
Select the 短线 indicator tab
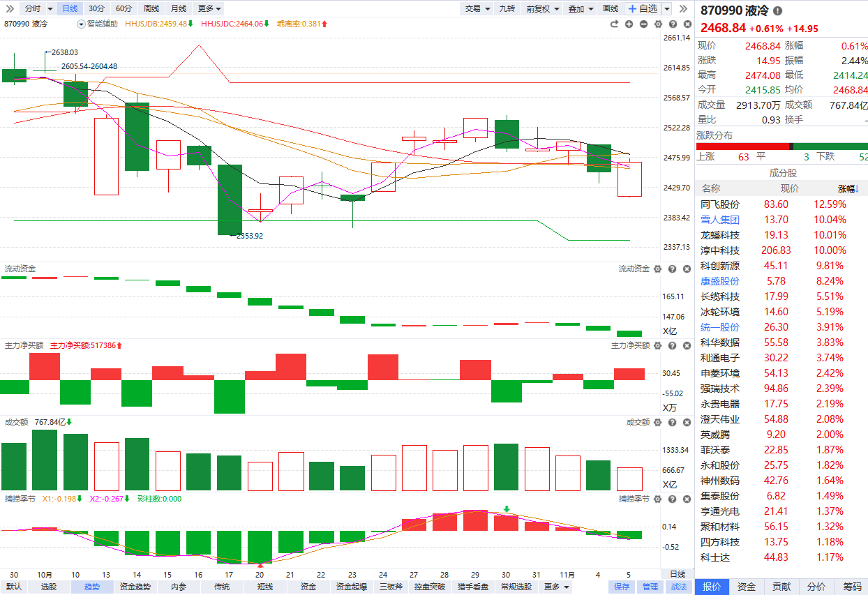click(265, 587)
